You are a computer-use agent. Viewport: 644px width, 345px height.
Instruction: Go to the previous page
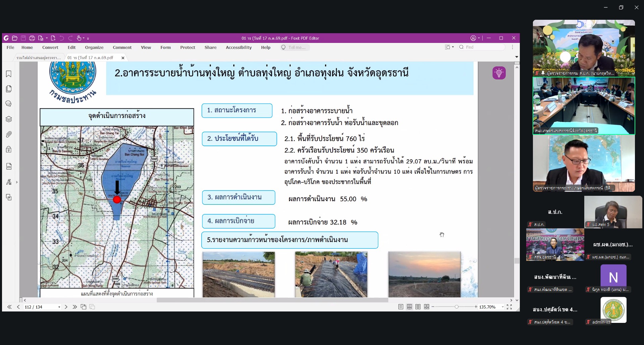click(18, 307)
